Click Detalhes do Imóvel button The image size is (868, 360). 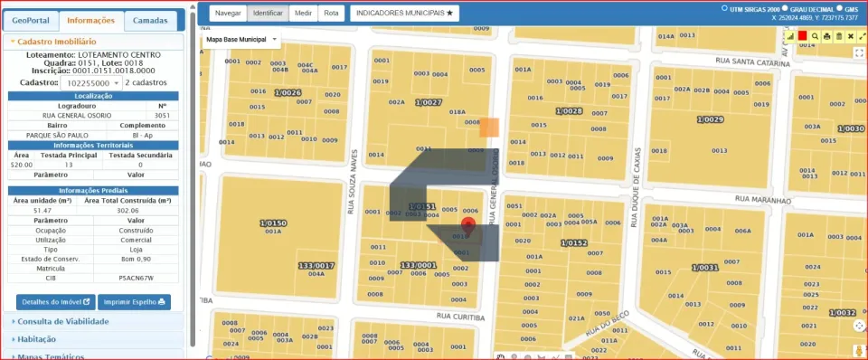click(56, 302)
